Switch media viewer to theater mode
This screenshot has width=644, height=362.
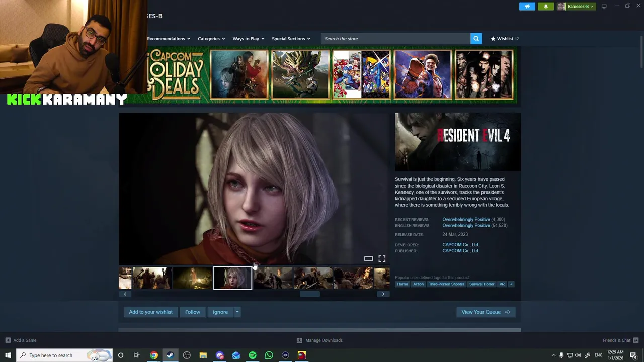tap(368, 259)
